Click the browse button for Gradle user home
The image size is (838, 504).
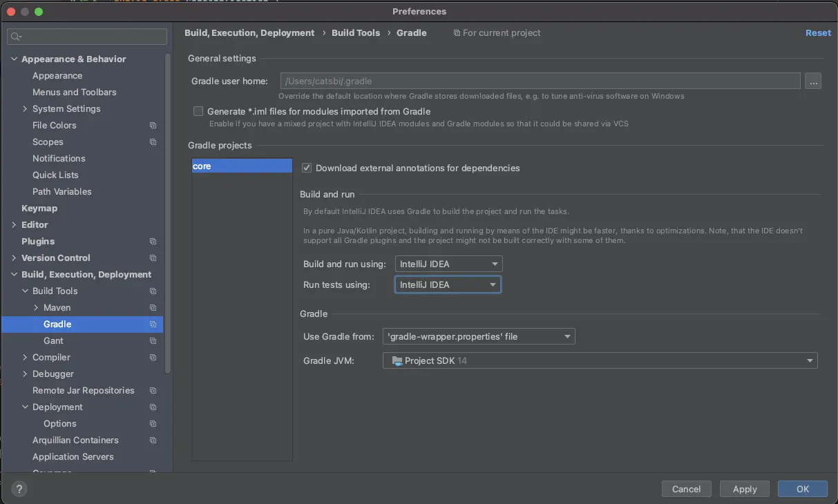coord(813,81)
